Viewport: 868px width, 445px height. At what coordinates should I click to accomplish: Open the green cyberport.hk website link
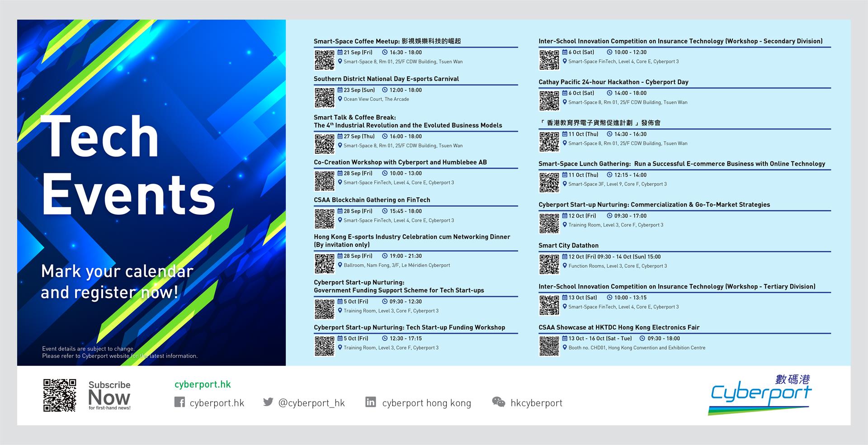tap(203, 384)
